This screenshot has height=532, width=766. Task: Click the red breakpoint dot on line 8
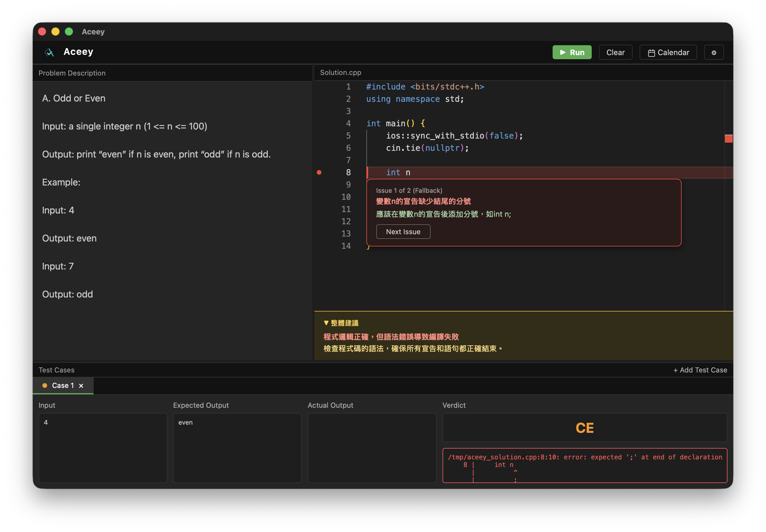319,172
